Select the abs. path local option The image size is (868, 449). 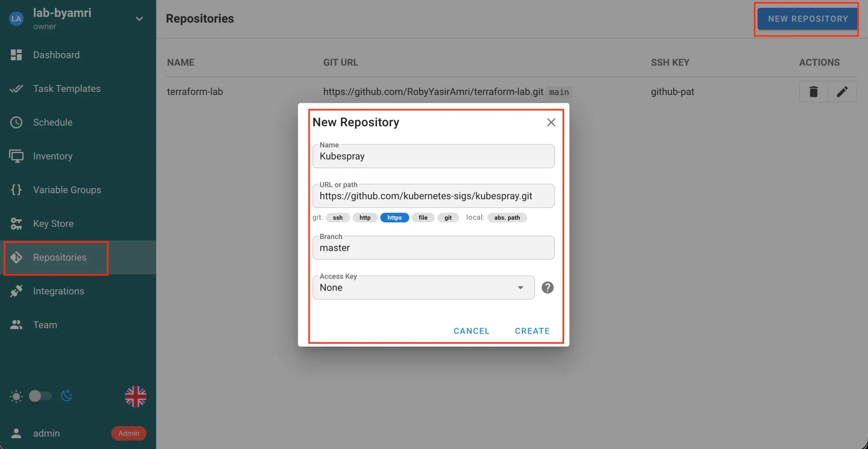coord(507,217)
